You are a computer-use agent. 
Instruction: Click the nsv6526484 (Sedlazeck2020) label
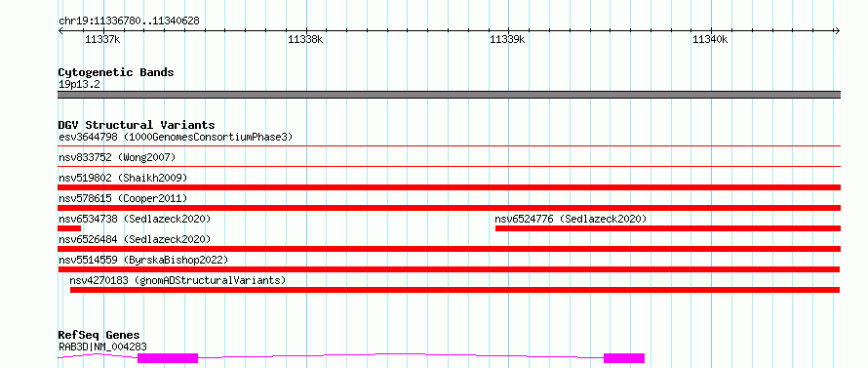click(135, 239)
